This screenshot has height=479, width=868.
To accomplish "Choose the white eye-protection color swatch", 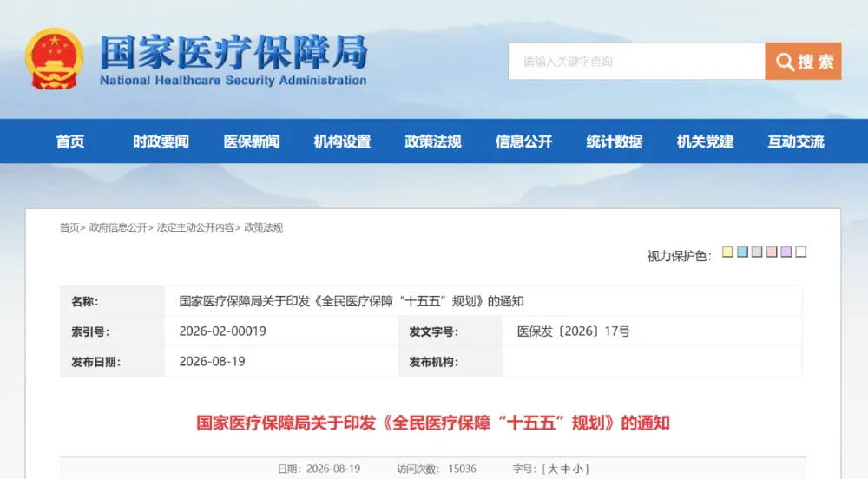I will coord(801,253).
